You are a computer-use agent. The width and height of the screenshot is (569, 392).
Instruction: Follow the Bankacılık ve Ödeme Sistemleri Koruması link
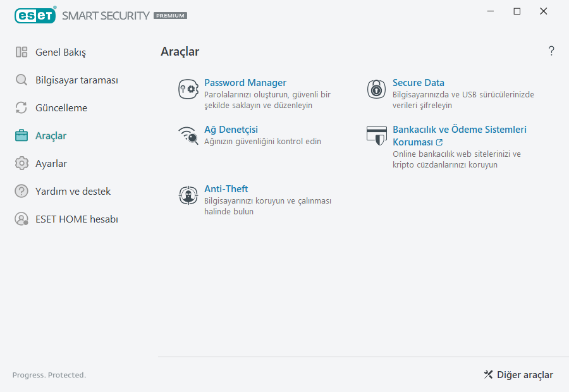point(460,135)
